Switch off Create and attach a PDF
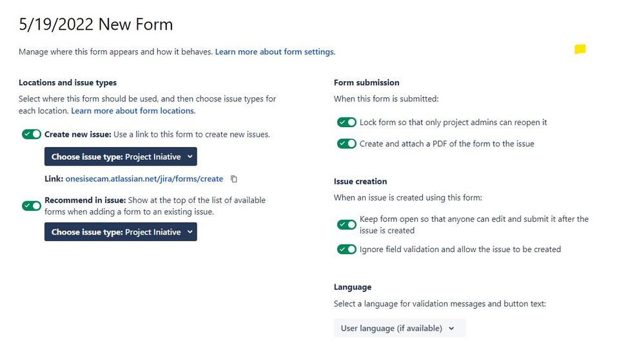Viewport: 644px width, 361px height. coord(347,143)
